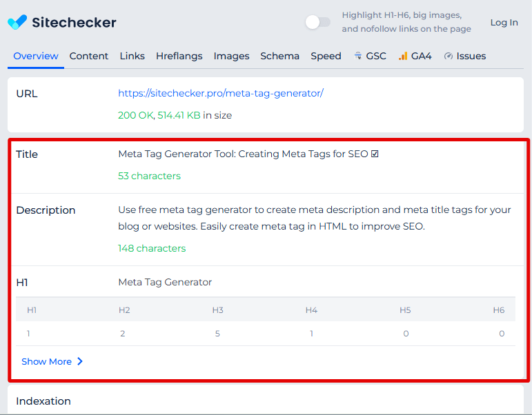Open the GA4 tab label

click(421, 56)
